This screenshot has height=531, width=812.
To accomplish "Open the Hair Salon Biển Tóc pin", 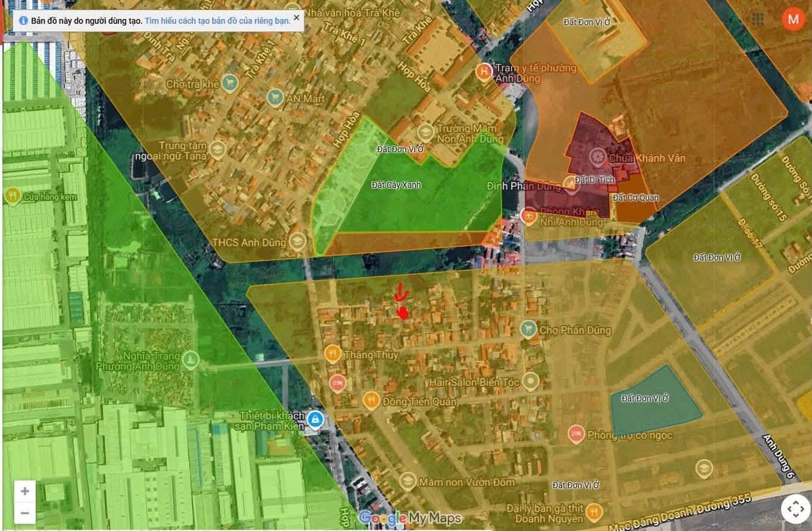I will (x=531, y=382).
